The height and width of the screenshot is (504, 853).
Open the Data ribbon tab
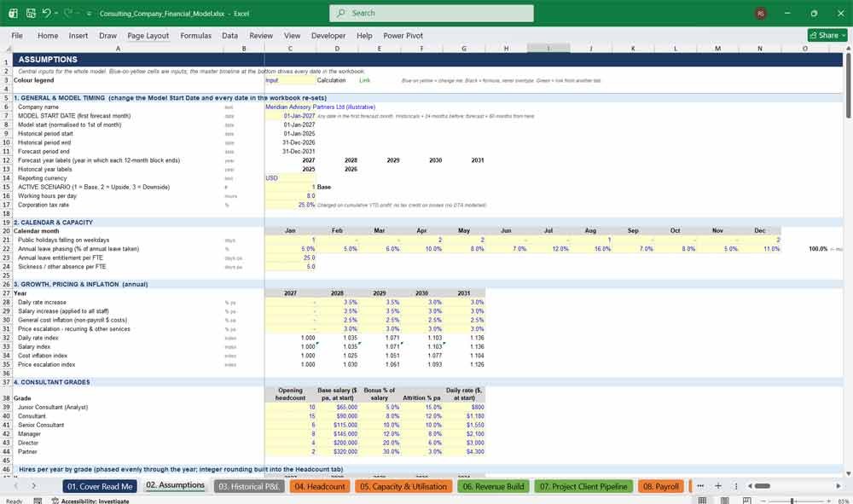pyautogui.click(x=229, y=35)
